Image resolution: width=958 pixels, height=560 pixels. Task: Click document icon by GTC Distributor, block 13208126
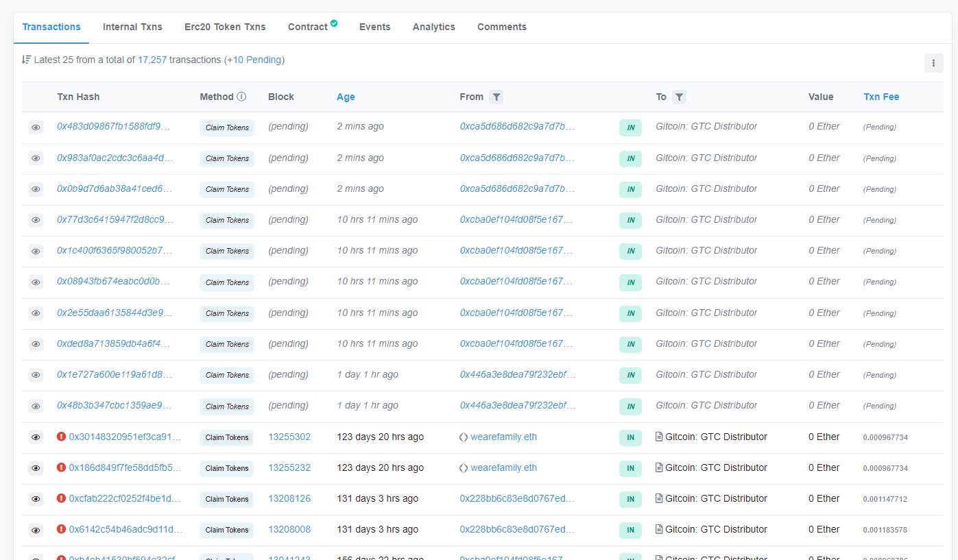(659, 498)
